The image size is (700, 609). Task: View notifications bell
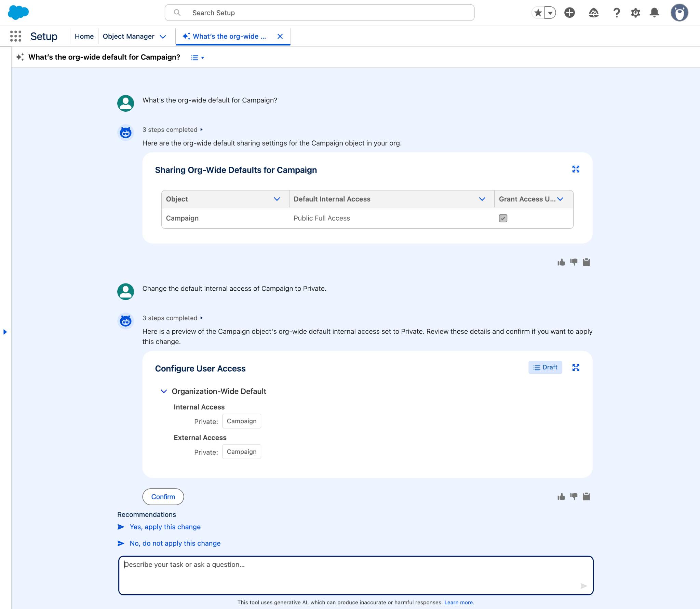point(654,13)
